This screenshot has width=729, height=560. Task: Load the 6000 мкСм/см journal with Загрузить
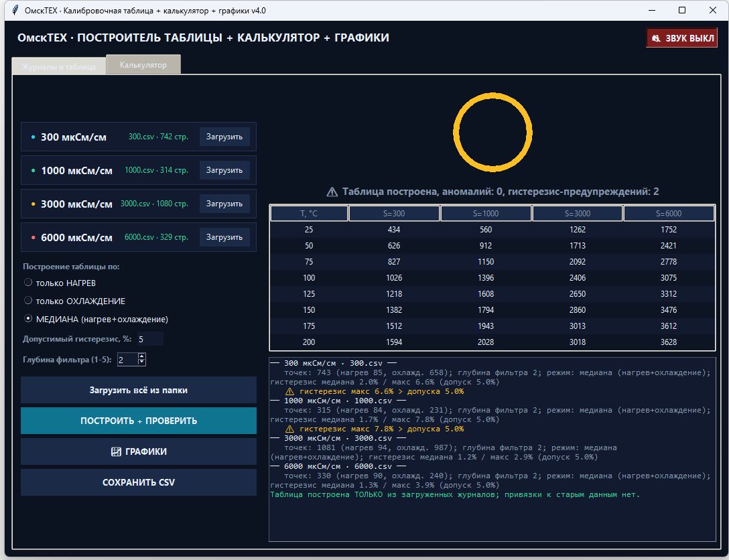tap(224, 237)
